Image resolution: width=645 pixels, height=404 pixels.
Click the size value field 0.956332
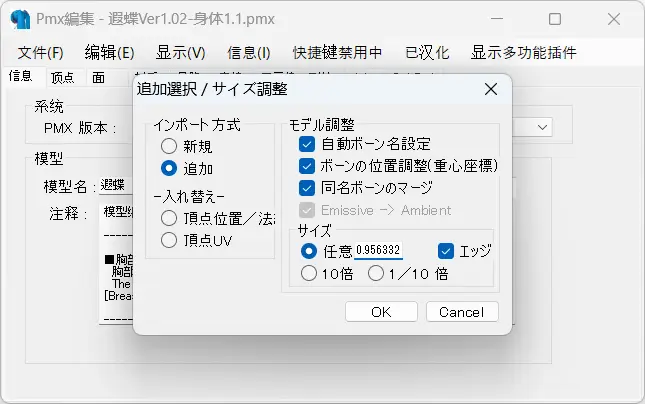(378, 251)
